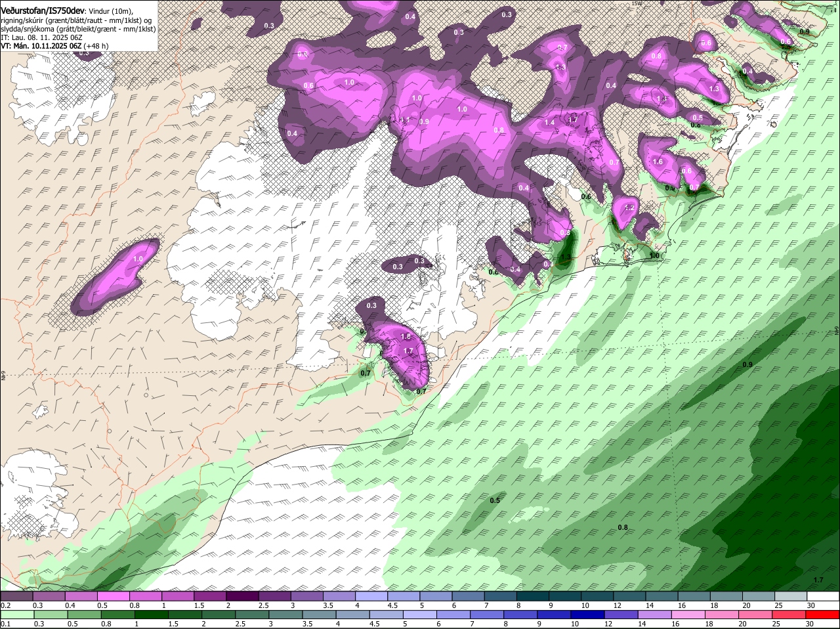This screenshot has width=840, height=629.
Task: Click the '30' label in the top legend row
Action: coord(811,605)
